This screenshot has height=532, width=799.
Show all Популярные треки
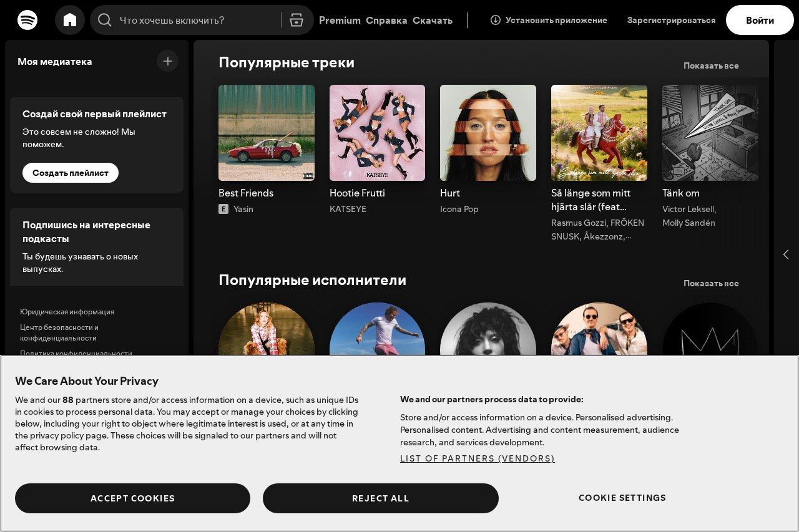click(711, 65)
